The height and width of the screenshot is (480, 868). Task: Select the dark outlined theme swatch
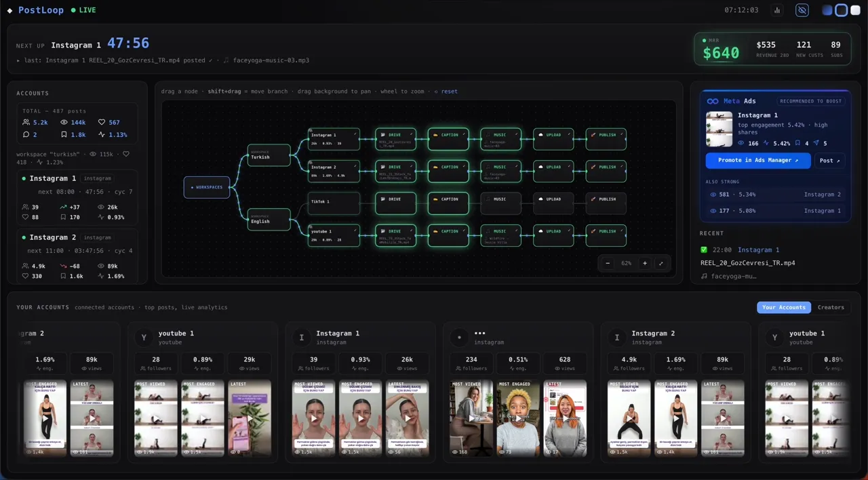point(842,10)
